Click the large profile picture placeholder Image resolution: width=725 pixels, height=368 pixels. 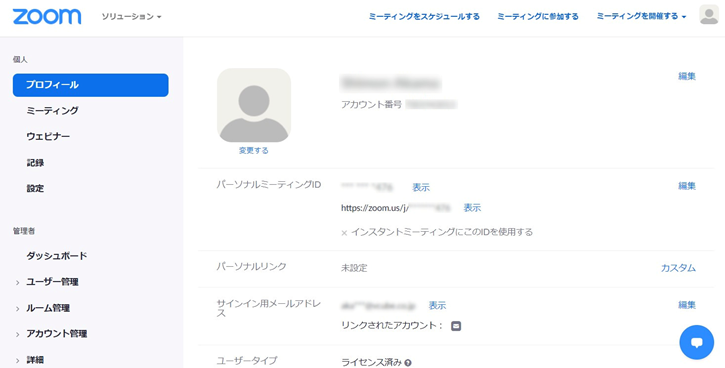pos(254,105)
